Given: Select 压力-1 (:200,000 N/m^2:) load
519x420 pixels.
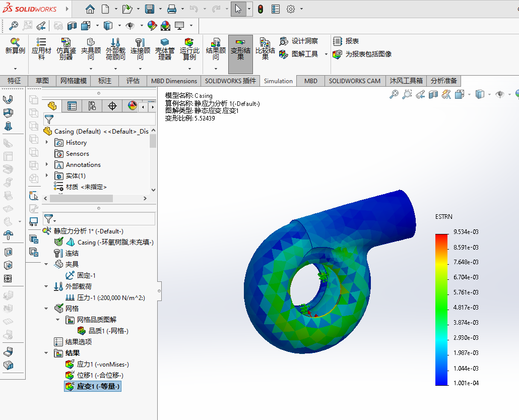Looking at the screenshot, I should point(105,298).
